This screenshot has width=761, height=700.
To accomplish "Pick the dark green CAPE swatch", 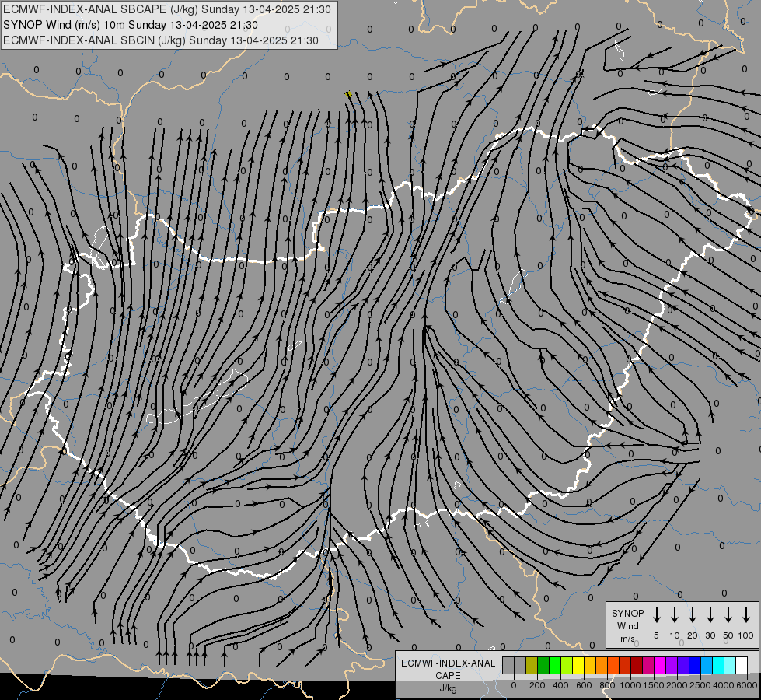I will 543,665.
